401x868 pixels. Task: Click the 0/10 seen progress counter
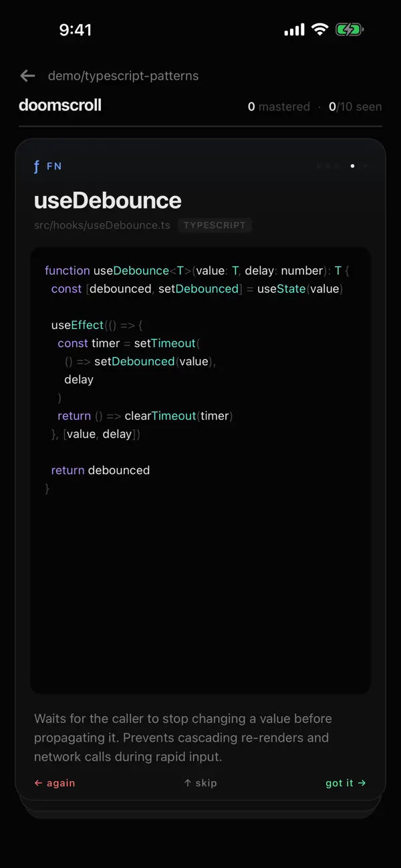point(355,106)
